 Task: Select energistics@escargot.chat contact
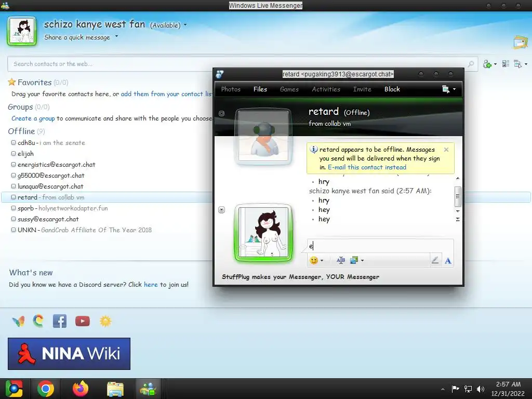click(x=53, y=165)
